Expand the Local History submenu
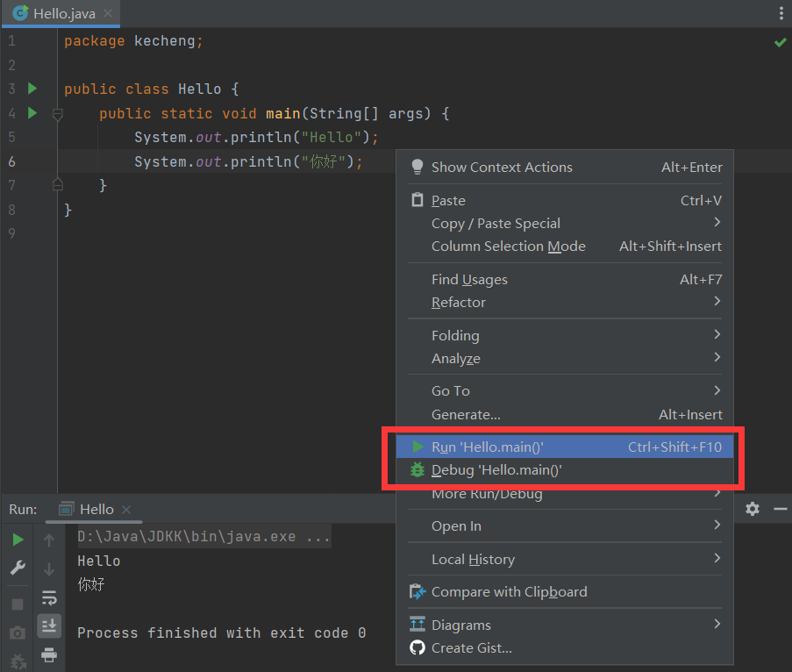 click(x=473, y=560)
